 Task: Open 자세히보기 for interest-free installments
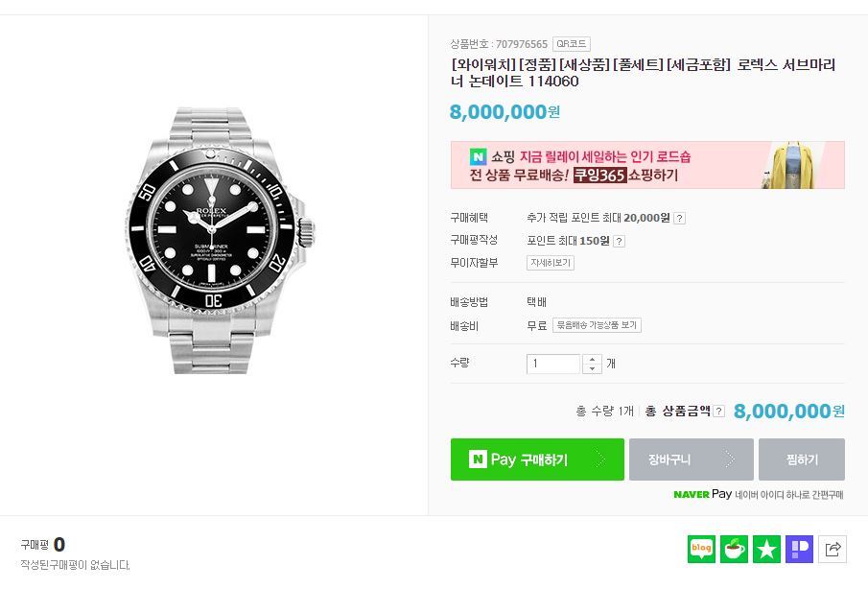coord(551,263)
